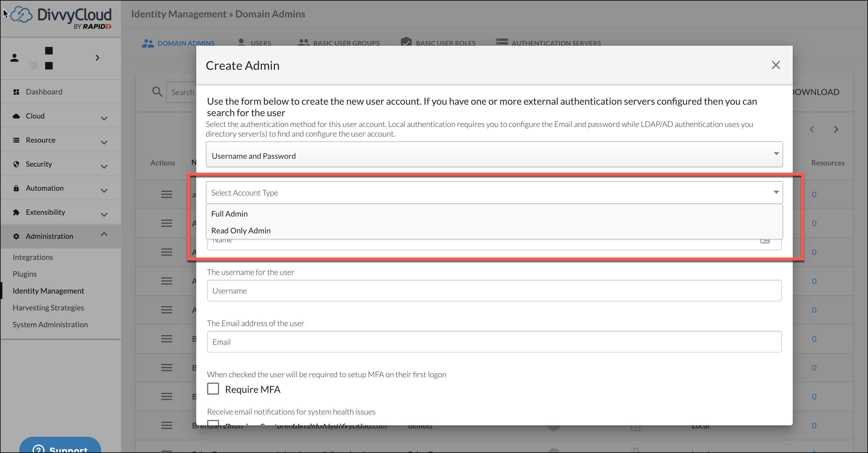The width and height of the screenshot is (868, 453).
Task: Expand the Security section chevron
Action: click(104, 166)
